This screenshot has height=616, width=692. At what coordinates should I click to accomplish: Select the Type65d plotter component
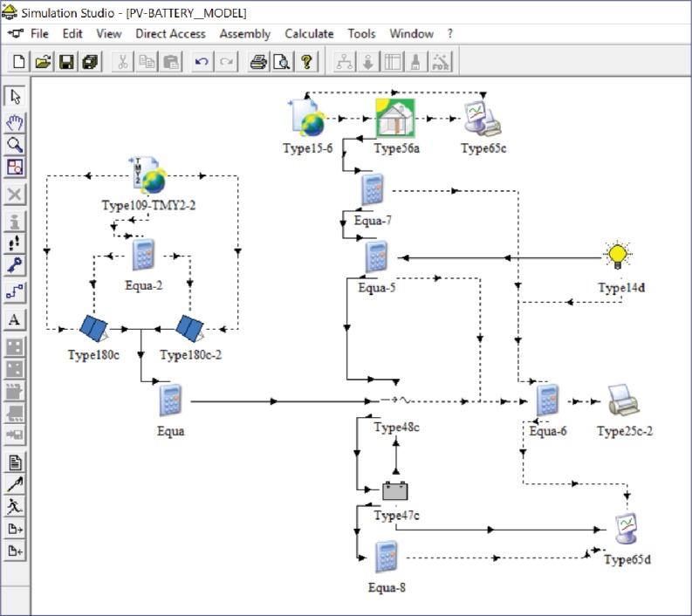click(627, 529)
